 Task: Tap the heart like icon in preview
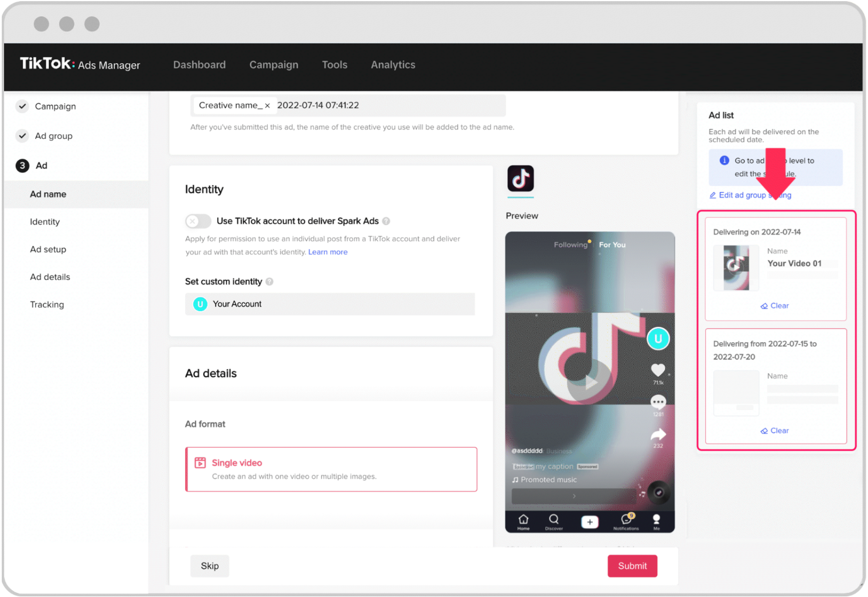point(658,370)
